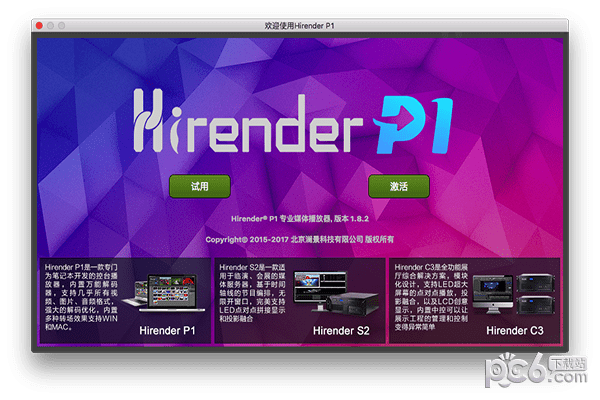Click the Copyright 2015-2017 text line
Screen dimensions: 600x400
click(x=300, y=240)
